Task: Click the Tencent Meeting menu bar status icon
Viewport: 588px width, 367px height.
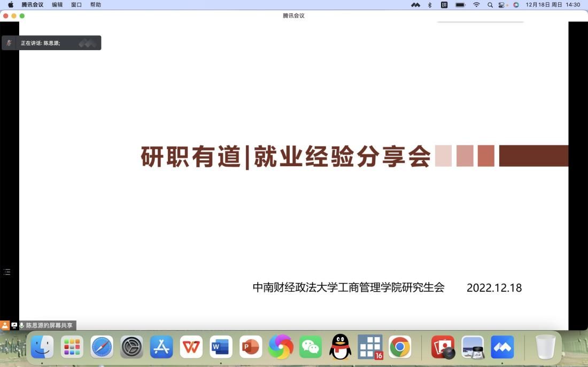Action: click(415, 5)
